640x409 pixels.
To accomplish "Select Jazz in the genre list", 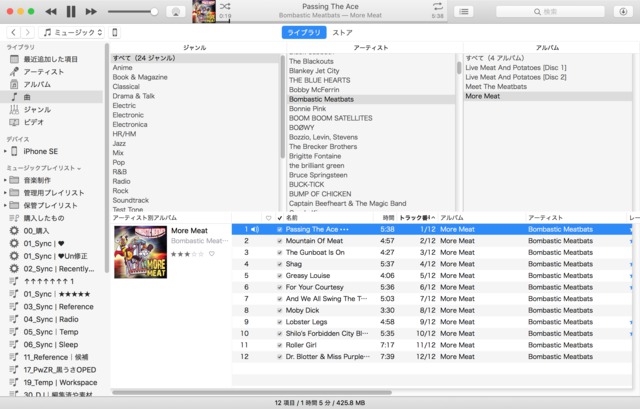I will (118, 143).
